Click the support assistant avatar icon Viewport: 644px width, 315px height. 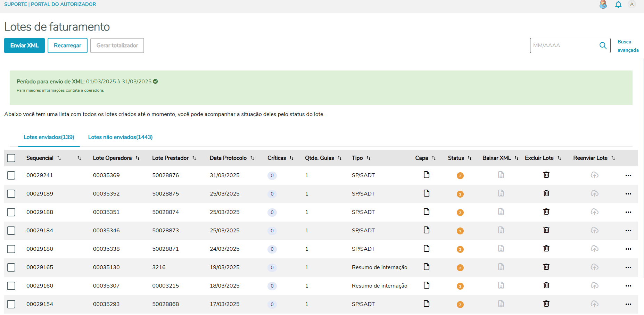pos(603,5)
